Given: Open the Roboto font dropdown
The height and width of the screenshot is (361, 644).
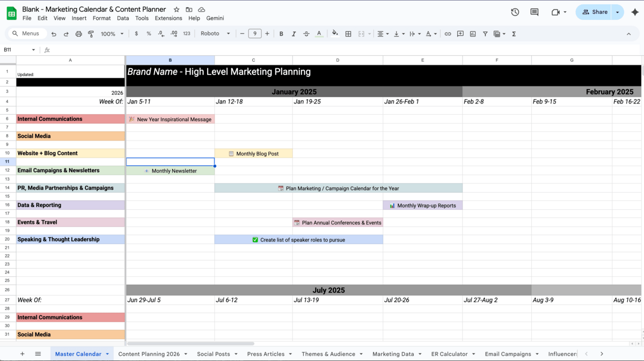Looking at the screenshot, I should point(215,33).
